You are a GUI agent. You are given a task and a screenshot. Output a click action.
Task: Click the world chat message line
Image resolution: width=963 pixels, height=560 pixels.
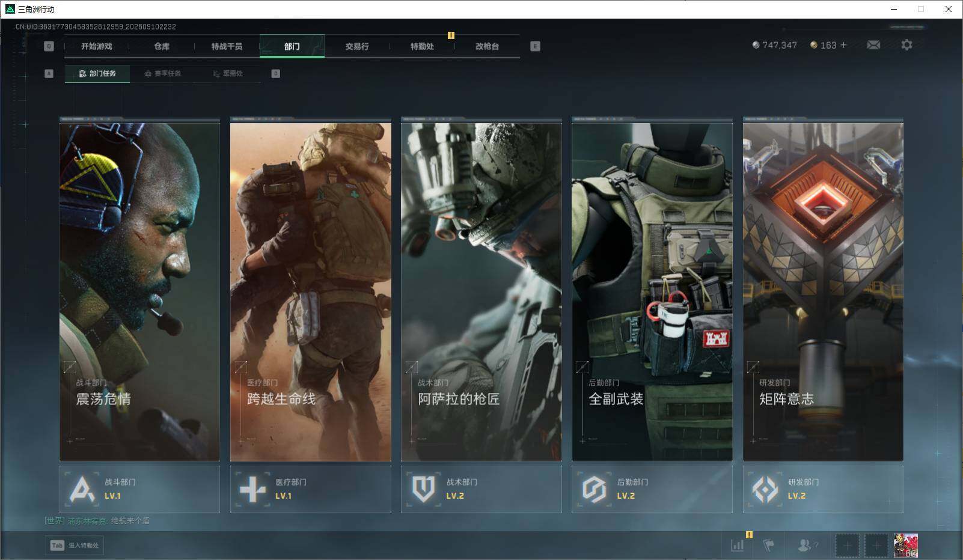pos(97,521)
